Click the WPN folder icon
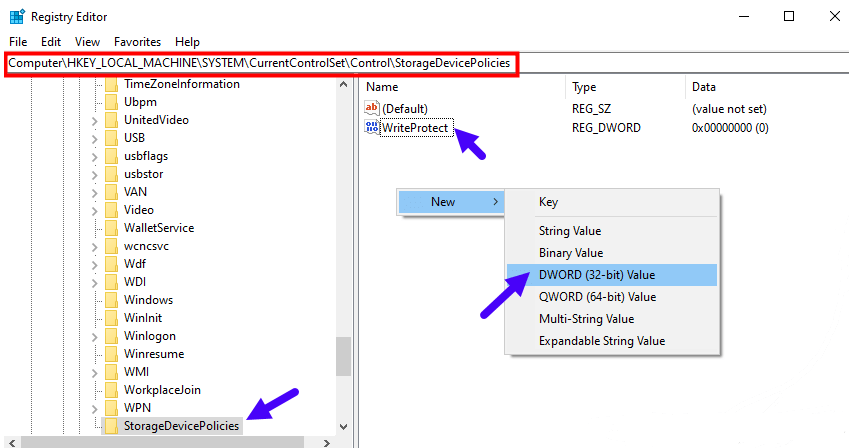The height and width of the screenshot is (448, 849). (111, 407)
